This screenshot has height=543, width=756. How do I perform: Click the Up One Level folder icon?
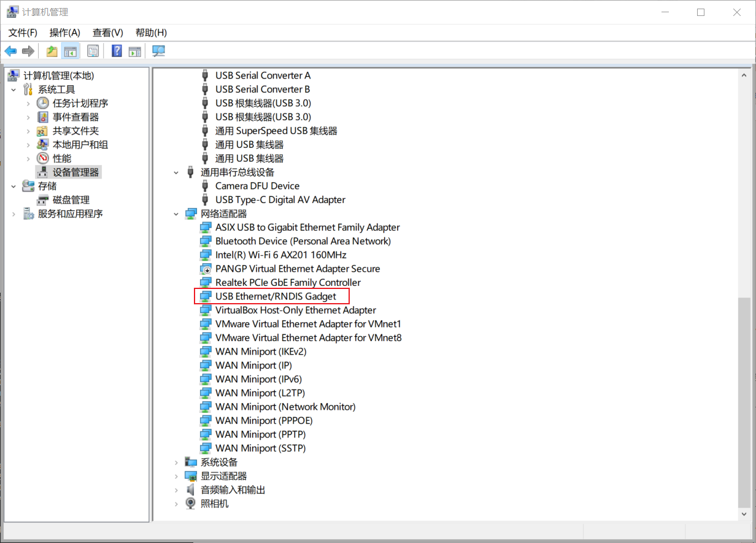coord(52,51)
